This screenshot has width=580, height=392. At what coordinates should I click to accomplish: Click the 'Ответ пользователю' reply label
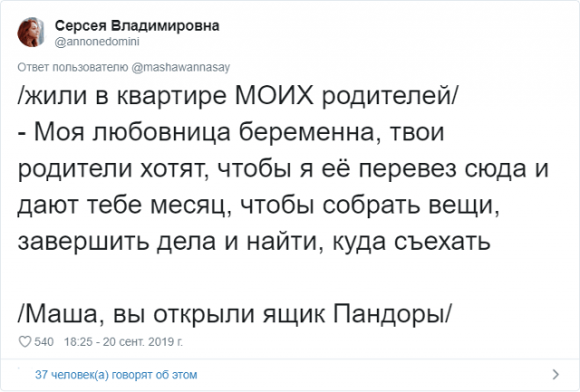pyautogui.click(x=65, y=67)
